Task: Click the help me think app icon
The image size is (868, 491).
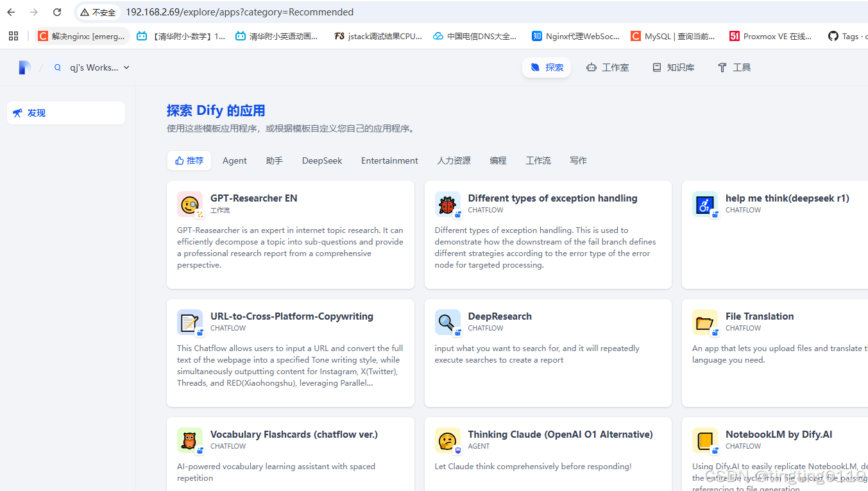Action: [x=705, y=204]
